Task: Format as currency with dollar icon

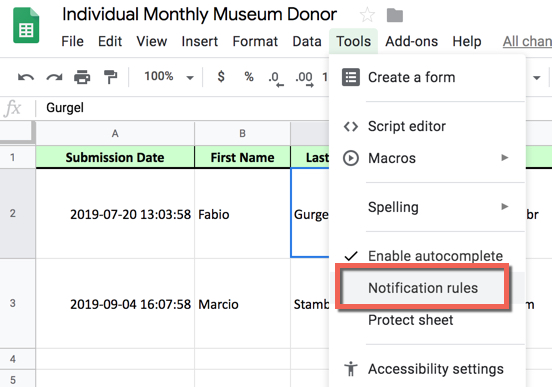Action: pyautogui.click(x=221, y=76)
